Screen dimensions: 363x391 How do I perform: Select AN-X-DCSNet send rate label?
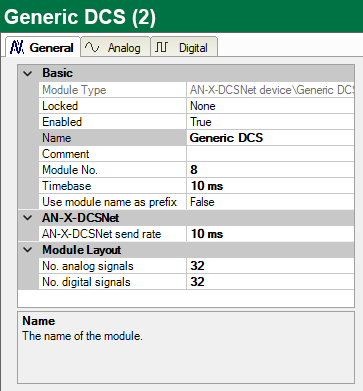click(102, 234)
